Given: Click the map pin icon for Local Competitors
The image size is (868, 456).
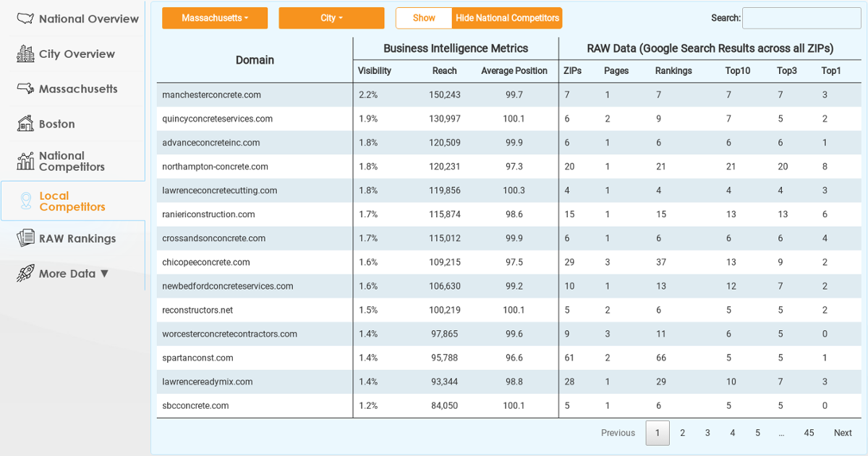Looking at the screenshot, I should coord(26,200).
